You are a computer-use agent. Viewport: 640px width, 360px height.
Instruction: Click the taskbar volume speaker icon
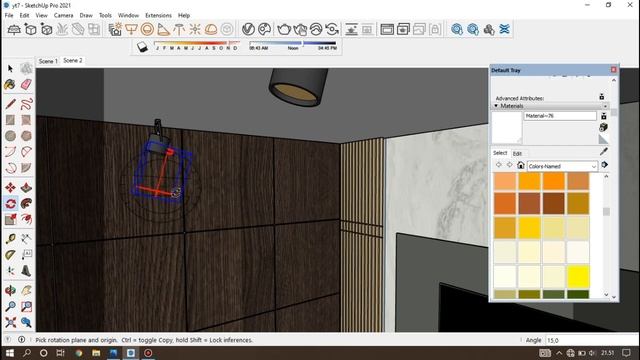592,353
